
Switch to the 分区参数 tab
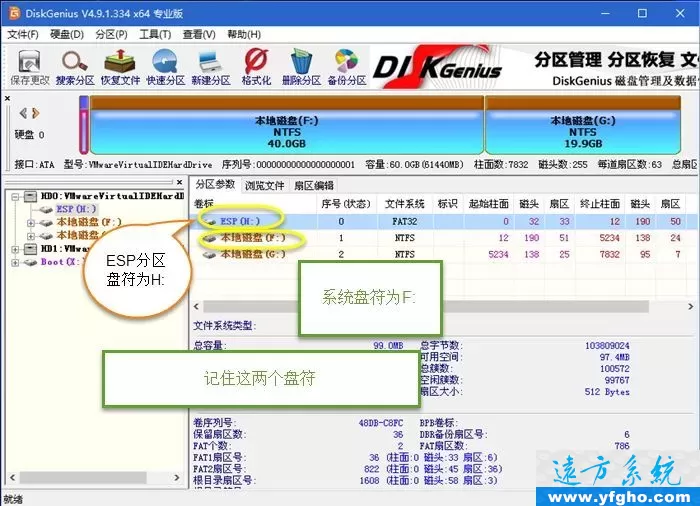(215, 184)
